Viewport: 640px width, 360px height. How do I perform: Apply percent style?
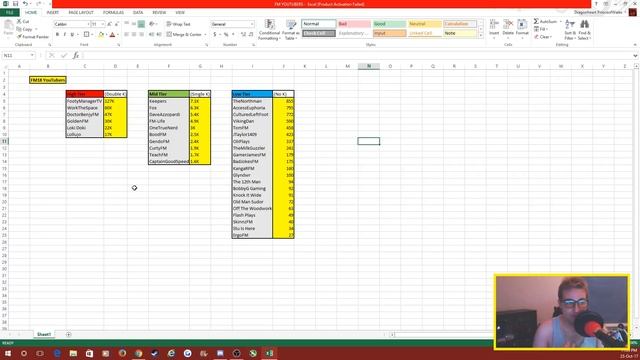coord(226,35)
